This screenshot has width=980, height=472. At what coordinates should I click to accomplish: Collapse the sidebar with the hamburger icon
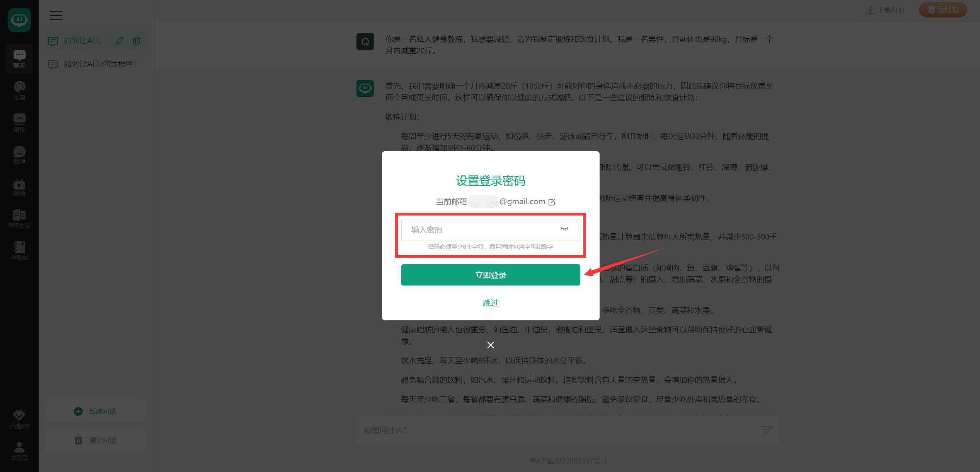coord(56,15)
